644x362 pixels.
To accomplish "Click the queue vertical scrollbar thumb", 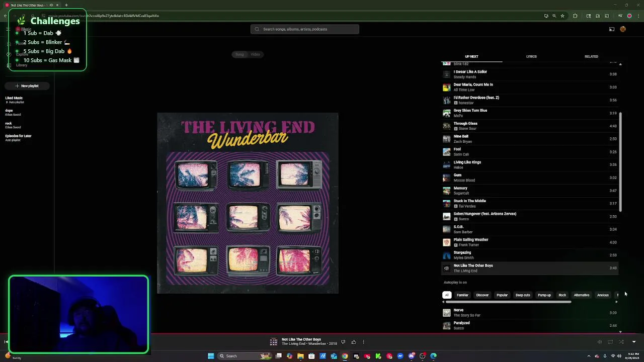I will tap(620, 162).
